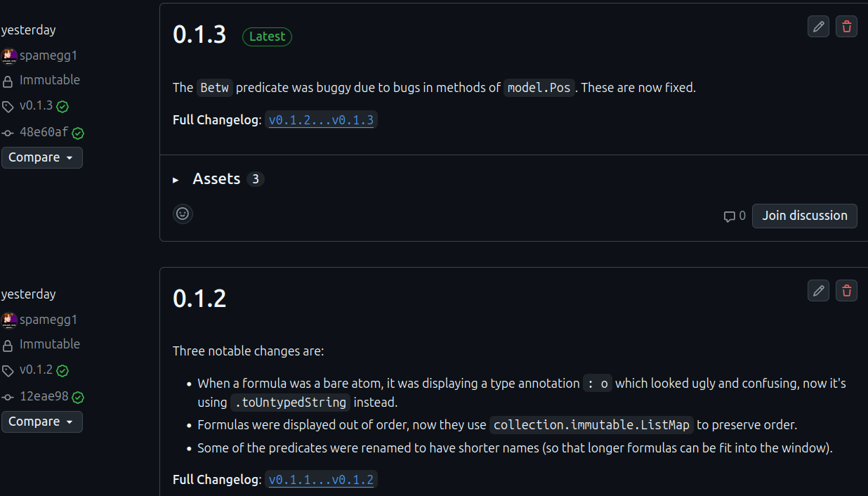Click the comment count icon for 0.1.3
Image resolution: width=868 pixels, height=496 pixels.
point(730,216)
